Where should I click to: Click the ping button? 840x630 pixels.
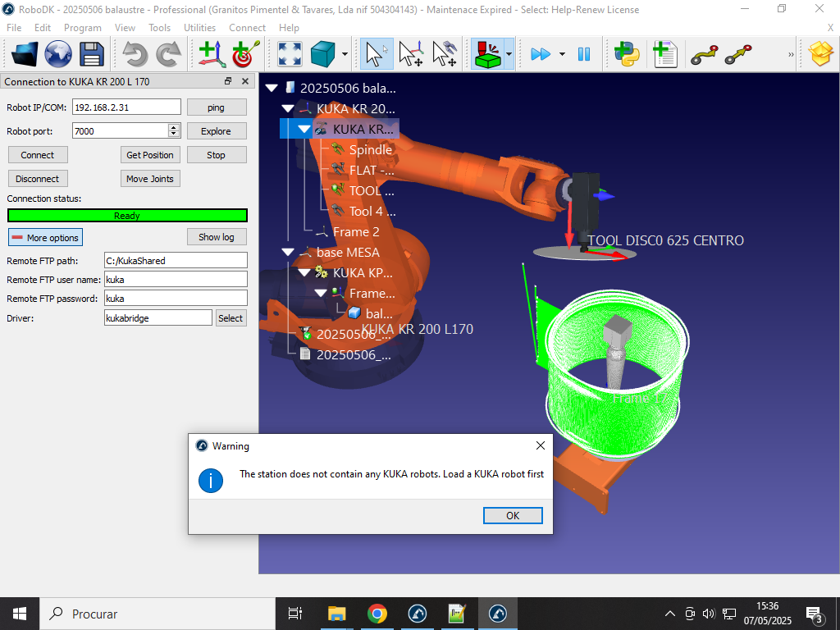click(x=217, y=107)
